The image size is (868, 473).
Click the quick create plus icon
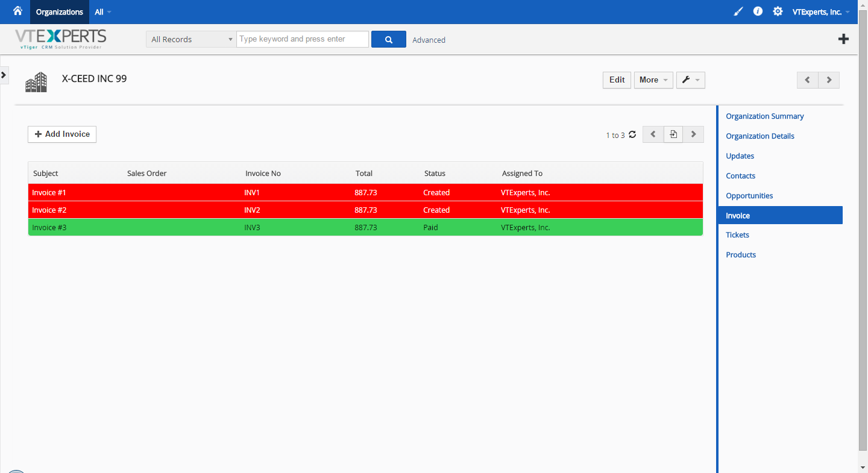(844, 39)
